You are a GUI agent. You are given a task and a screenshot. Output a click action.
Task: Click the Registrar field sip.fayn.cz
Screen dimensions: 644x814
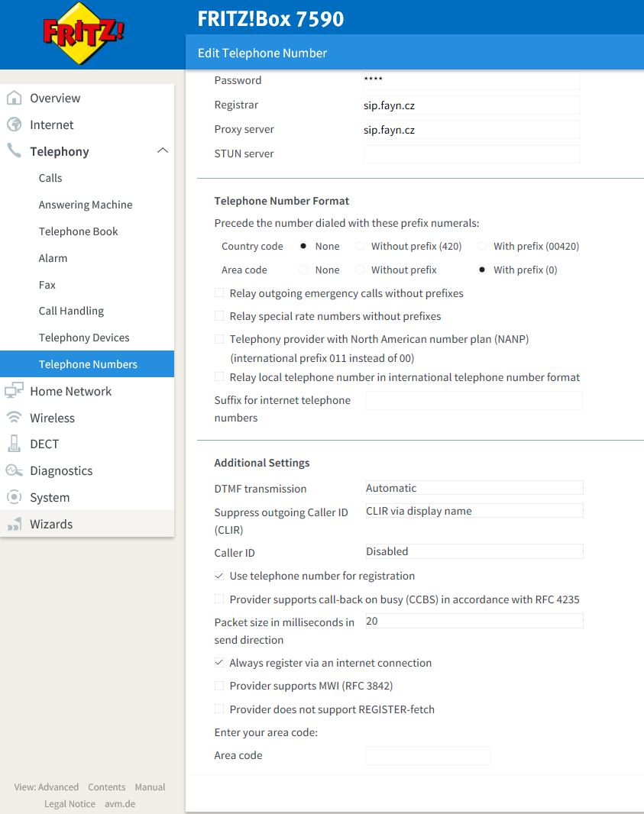pos(471,105)
